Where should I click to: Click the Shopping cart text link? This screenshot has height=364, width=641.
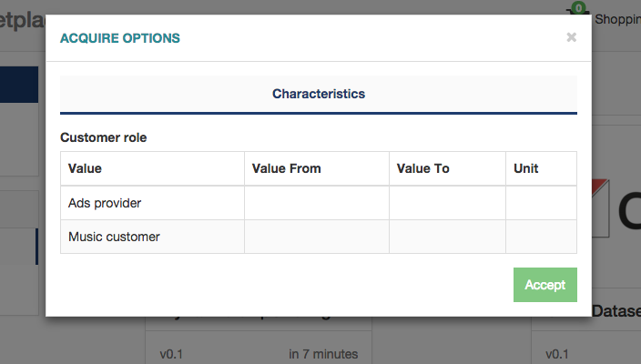pos(617,19)
